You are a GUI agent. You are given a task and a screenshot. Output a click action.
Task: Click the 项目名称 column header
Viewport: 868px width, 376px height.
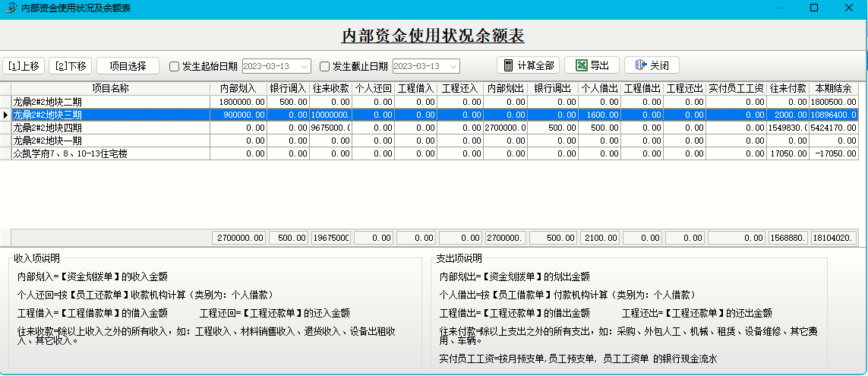[x=110, y=89]
